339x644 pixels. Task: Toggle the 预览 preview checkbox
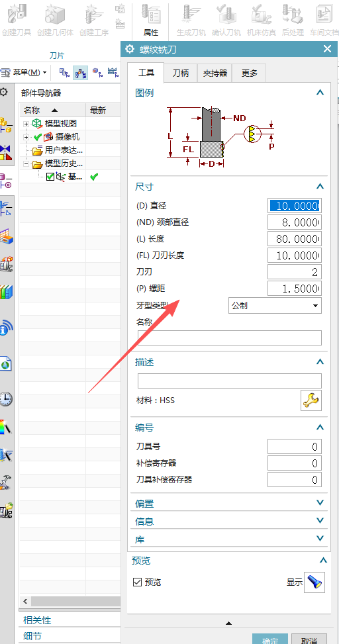[138, 582]
